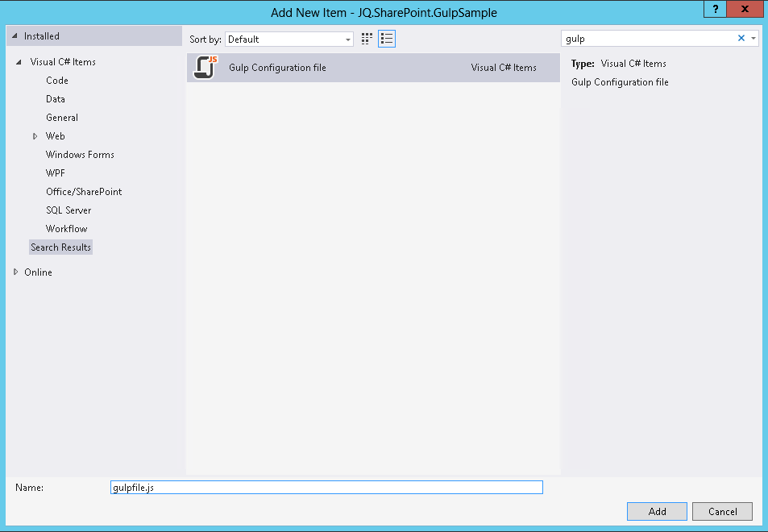Screen dimensions: 768x532
Task: Click Visual C# Items in the template row
Action: coord(504,68)
